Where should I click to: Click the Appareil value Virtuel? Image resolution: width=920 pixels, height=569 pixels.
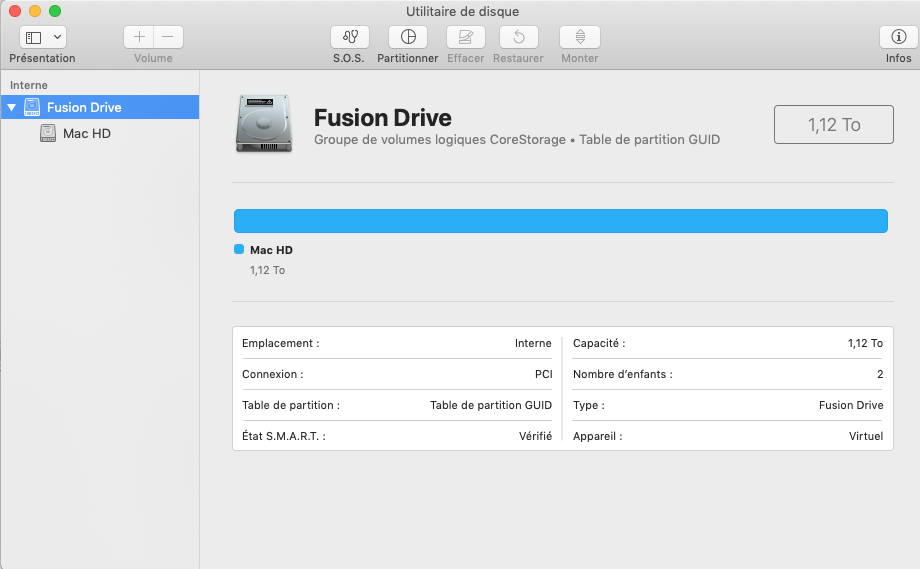865,436
